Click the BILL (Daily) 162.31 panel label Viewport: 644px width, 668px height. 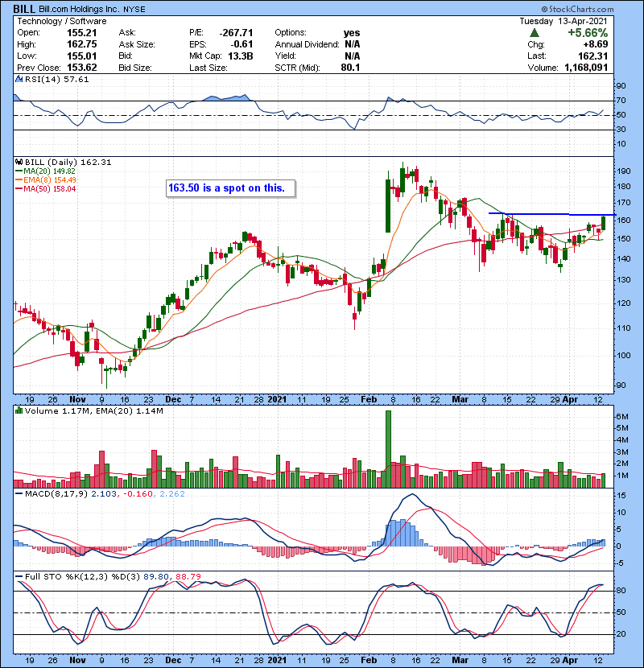point(68,163)
